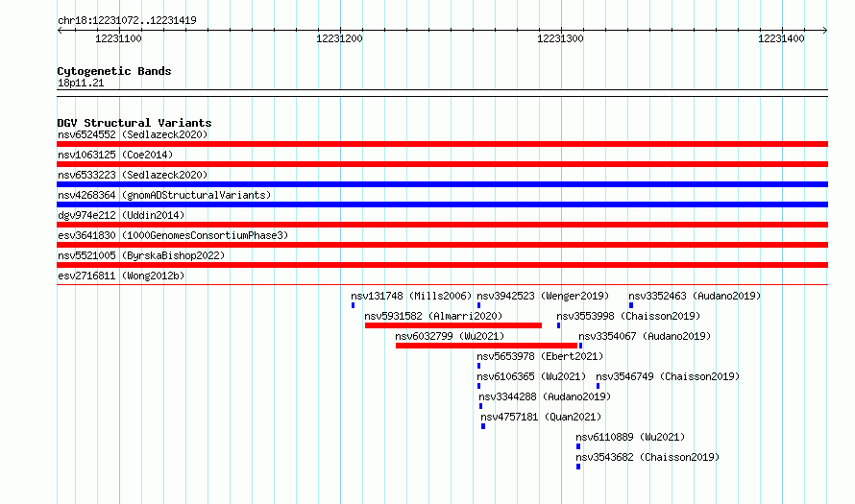Viewport: 855px width, 504px height.
Task: Open nsv131748 (Mills2006) label
Action: (411, 296)
